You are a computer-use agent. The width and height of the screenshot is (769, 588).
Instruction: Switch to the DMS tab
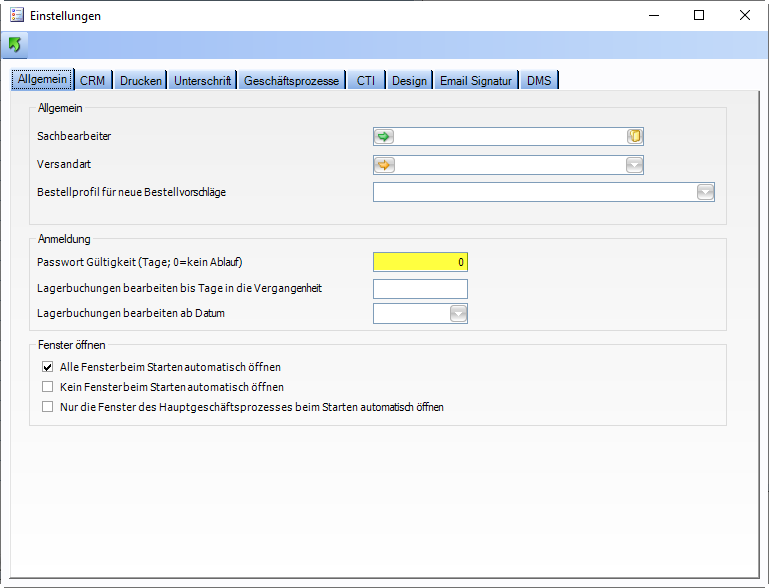pos(540,81)
